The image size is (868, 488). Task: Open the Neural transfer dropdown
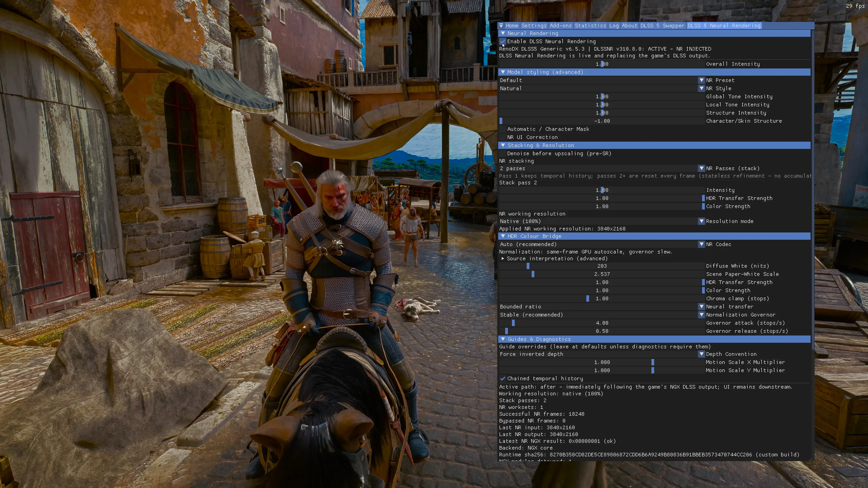(x=602, y=307)
